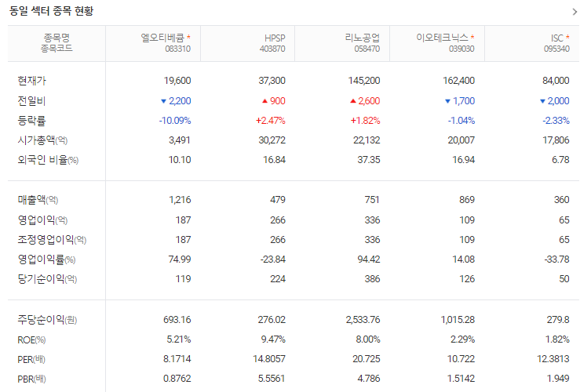The width and height of the screenshot is (580, 392).
Task: Click EPS value 2,533.76
Action: [363, 320]
